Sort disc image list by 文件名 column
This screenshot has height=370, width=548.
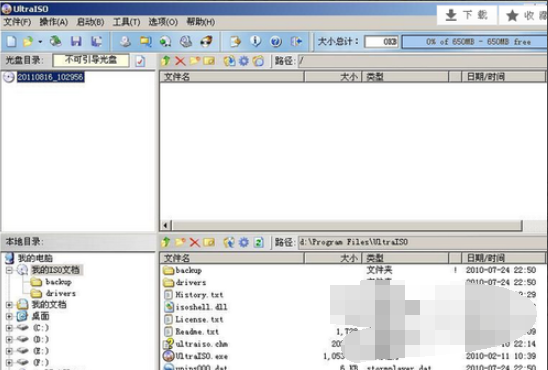[x=232, y=77]
